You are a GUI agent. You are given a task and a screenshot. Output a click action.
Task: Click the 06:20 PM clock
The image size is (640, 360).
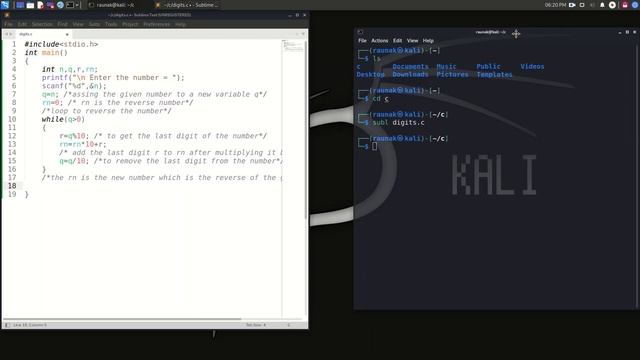tap(555, 5)
